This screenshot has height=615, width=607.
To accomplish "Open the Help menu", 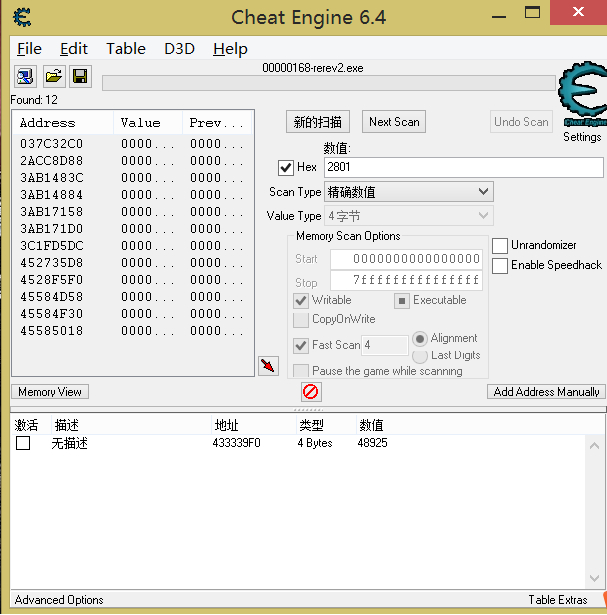I will click(230, 49).
